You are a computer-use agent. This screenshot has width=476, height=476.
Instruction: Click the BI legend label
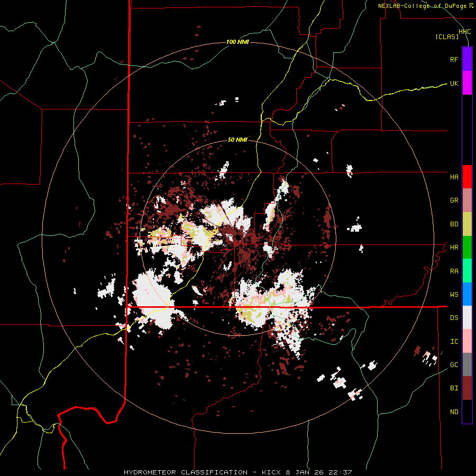pyautogui.click(x=454, y=388)
